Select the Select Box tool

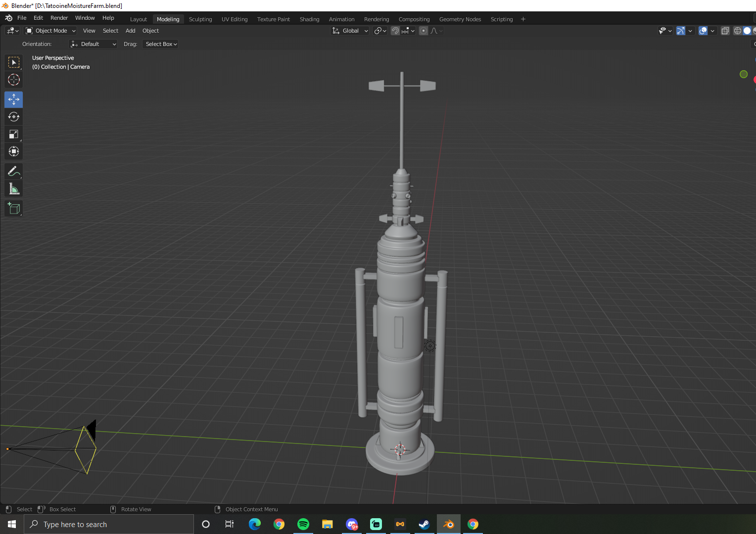tap(14, 62)
